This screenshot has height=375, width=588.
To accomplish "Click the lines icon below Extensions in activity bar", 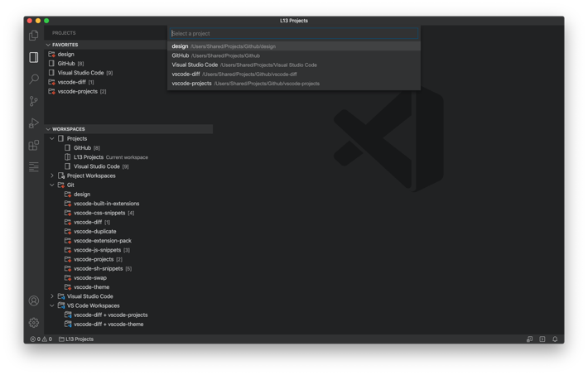I will [34, 167].
